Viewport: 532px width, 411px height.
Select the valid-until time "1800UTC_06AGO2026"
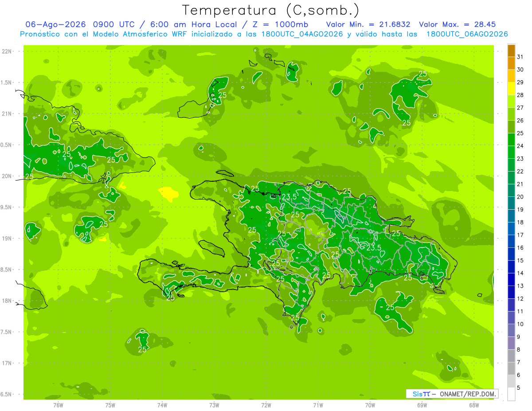pyautogui.click(x=467, y=34)
